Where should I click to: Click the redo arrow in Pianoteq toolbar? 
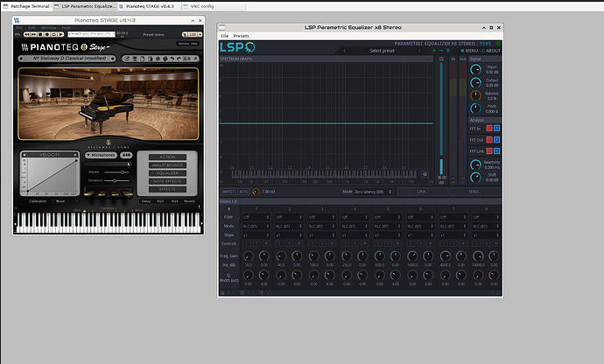pyautogui.click(x=179, y=58)
